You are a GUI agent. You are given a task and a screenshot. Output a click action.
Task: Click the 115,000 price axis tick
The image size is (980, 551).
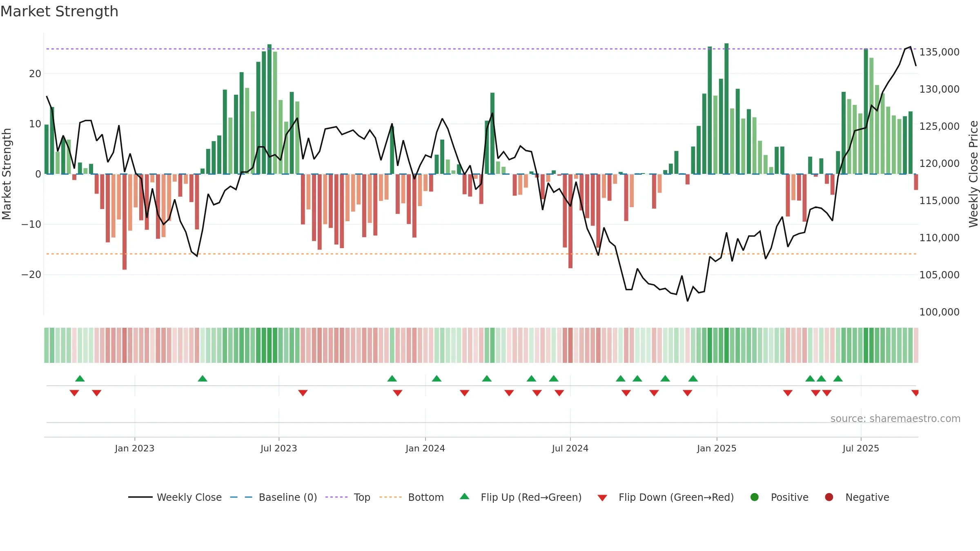click(x=939, y=201)
